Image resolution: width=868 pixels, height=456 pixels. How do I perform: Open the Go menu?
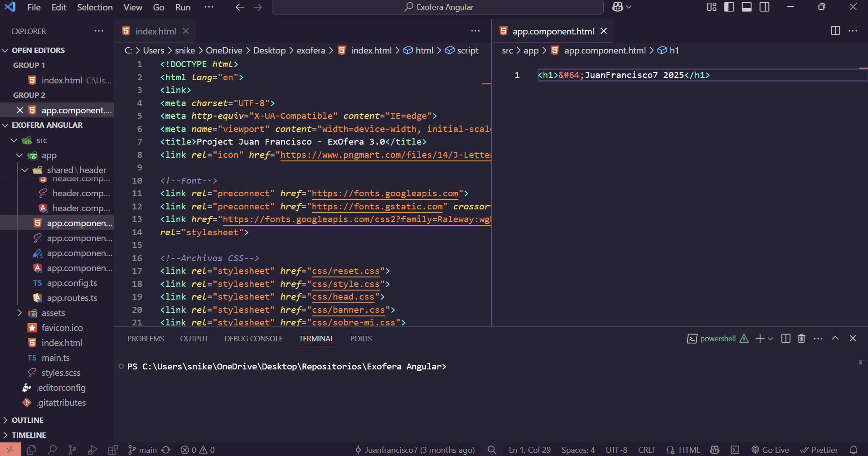159,7
